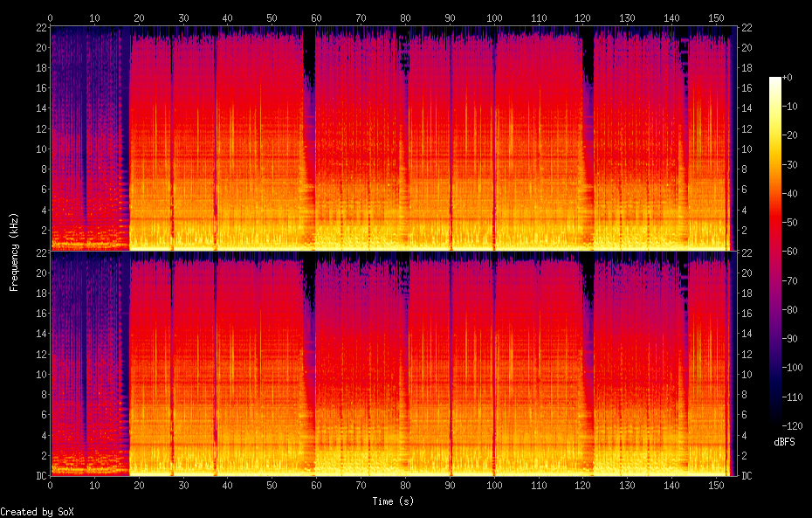Viewport: 812px width, 518px height.
Task: Click the "150" tick on the bottom time axis
Action: (716, 485)
